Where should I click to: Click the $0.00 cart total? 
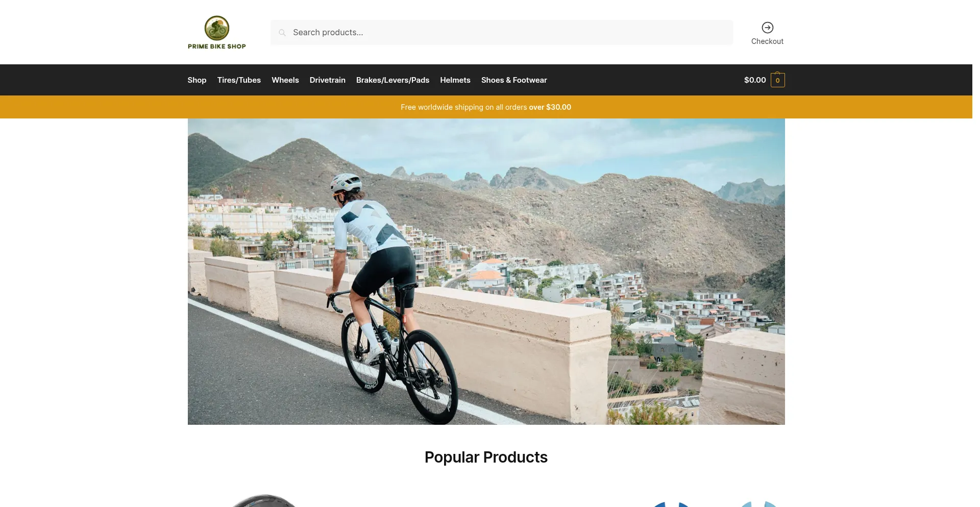(x=755, y=80)
